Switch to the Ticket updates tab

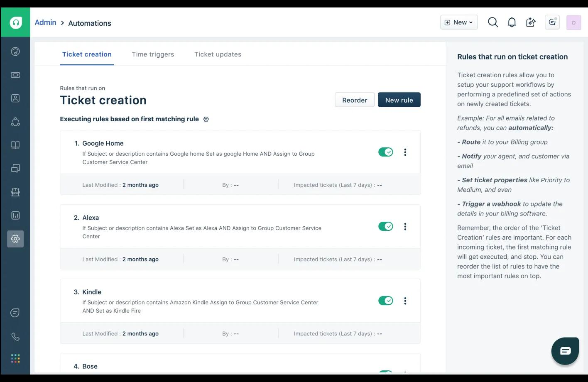point(218,54)
